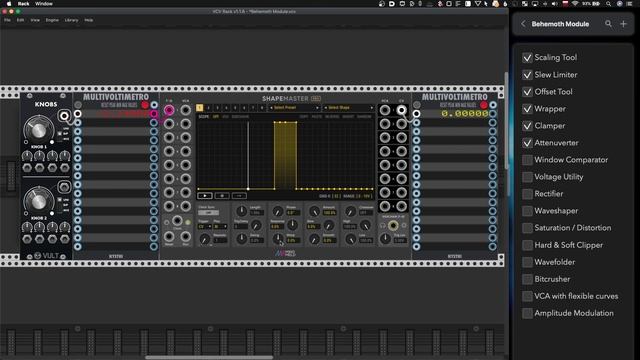Click ShapeMaster clock input jack

(177, 221)
